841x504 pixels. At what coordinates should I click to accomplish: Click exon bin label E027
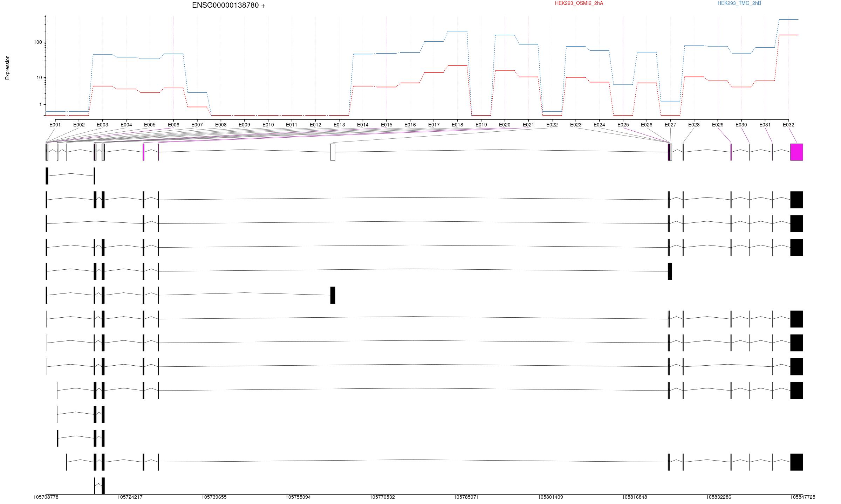click(670, 125)
